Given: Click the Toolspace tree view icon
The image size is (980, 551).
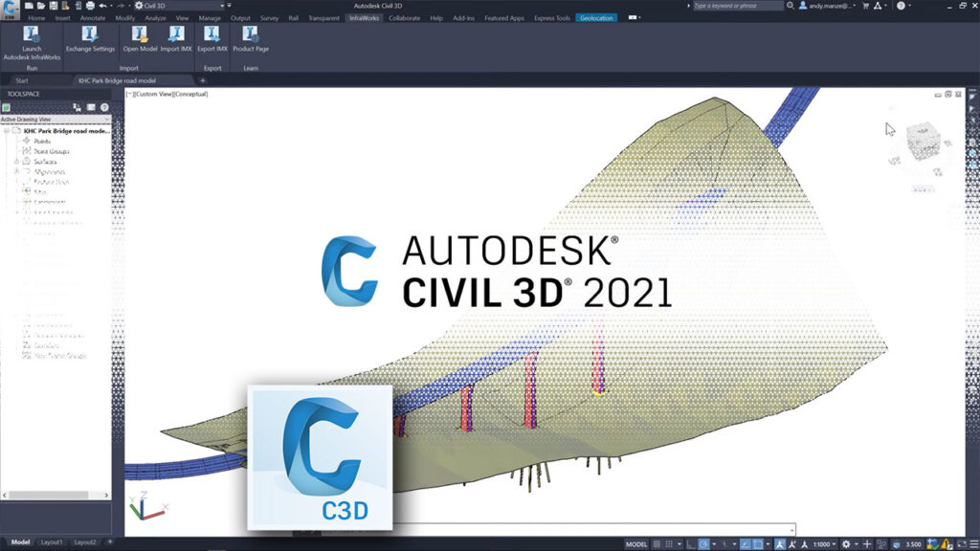Looking at the screenshot, I should 77,107.
